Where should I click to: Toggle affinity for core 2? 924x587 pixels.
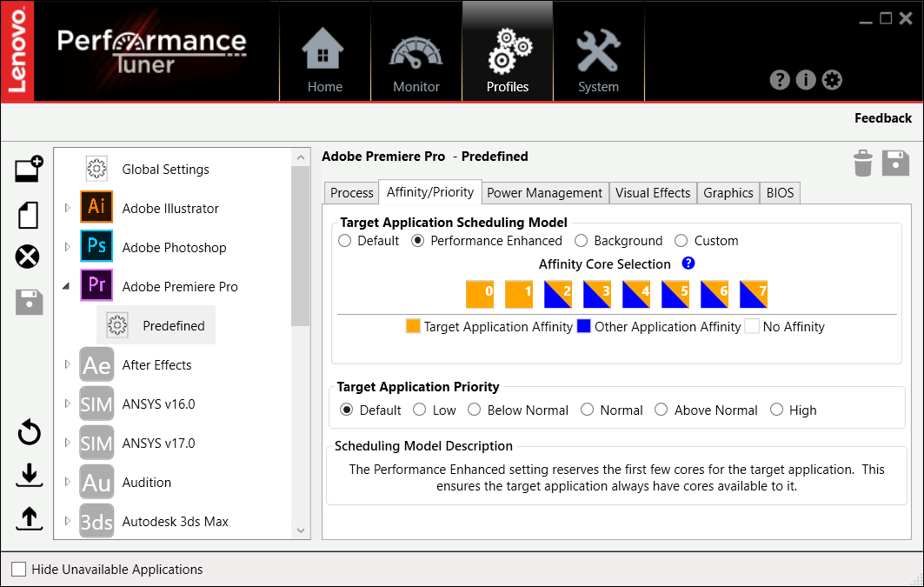[557, 294]
